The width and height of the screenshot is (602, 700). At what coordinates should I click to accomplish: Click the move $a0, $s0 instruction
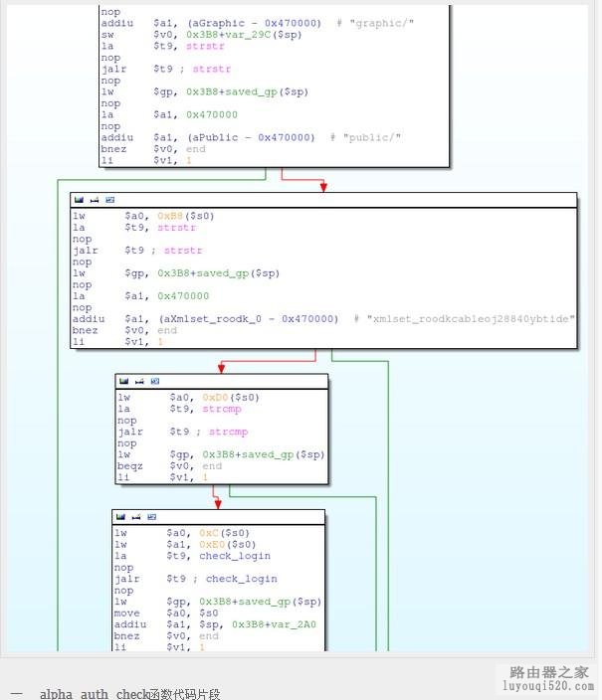(x=166, y=612)
